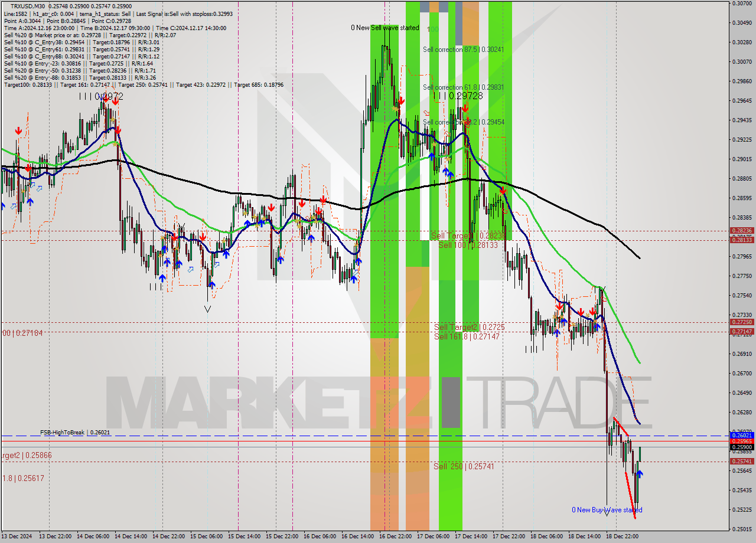Click the 0.25015 bottom price axis value
This screenshot has height=543, width=756.
coord(742,529)
